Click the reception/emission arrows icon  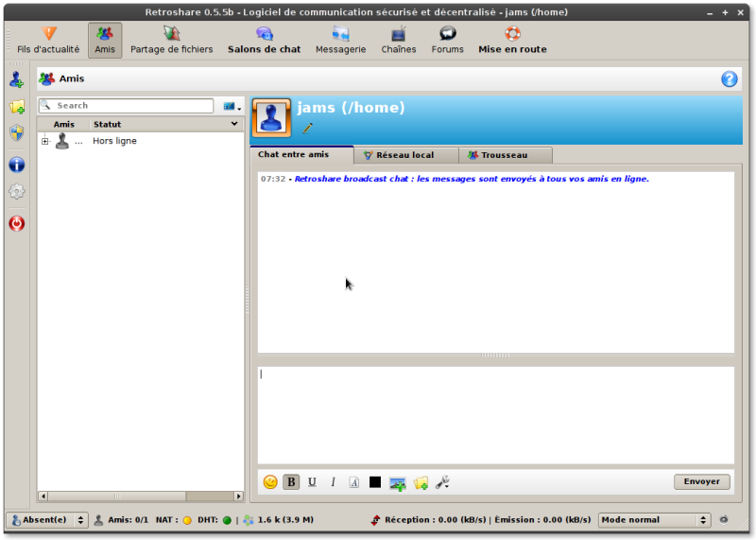click(375, 520)
